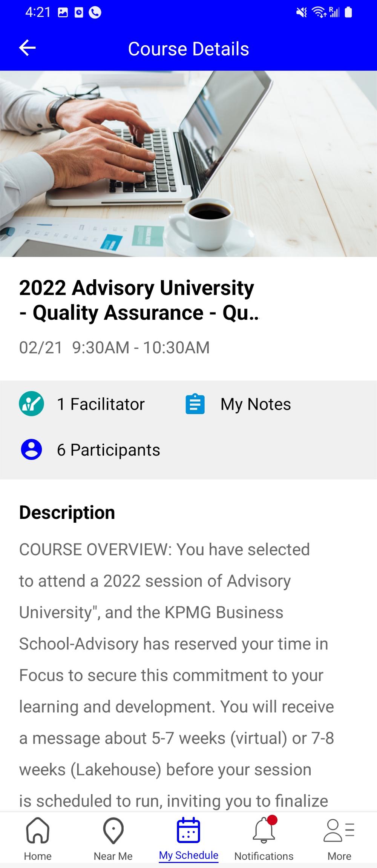Tap the blue My Notes clipboard icon
Viewport: 377px width, 868px height.
tap(195, 404)
